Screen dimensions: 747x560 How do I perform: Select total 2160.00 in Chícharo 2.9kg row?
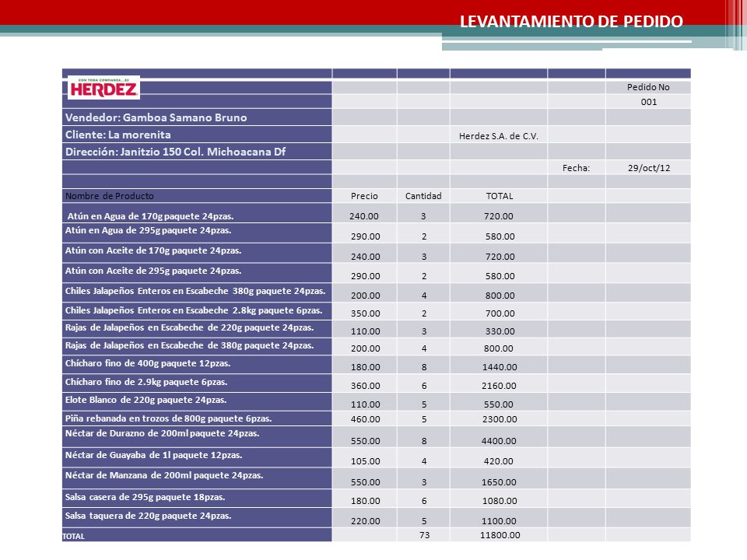coord(499,386)
